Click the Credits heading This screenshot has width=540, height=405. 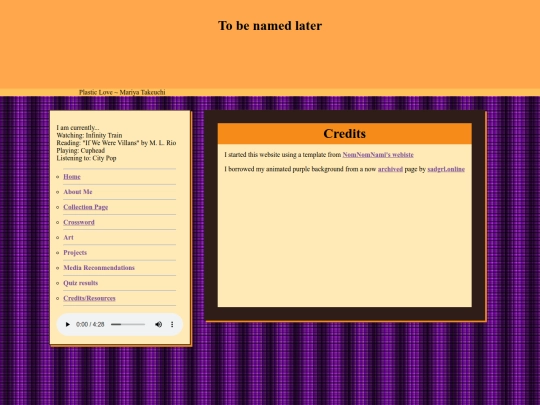point(344,134)
